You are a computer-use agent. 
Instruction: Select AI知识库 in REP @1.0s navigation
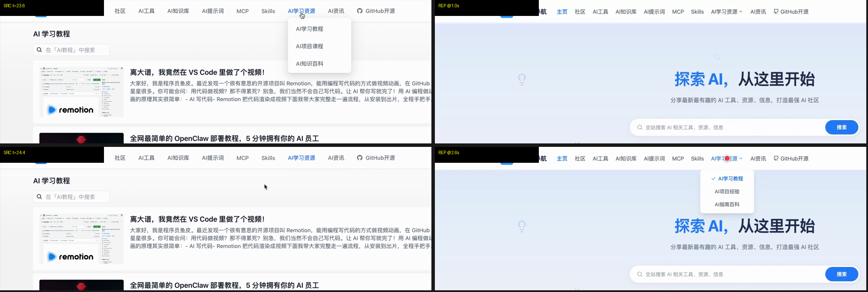pyautogui.click(x=626, y=12)
